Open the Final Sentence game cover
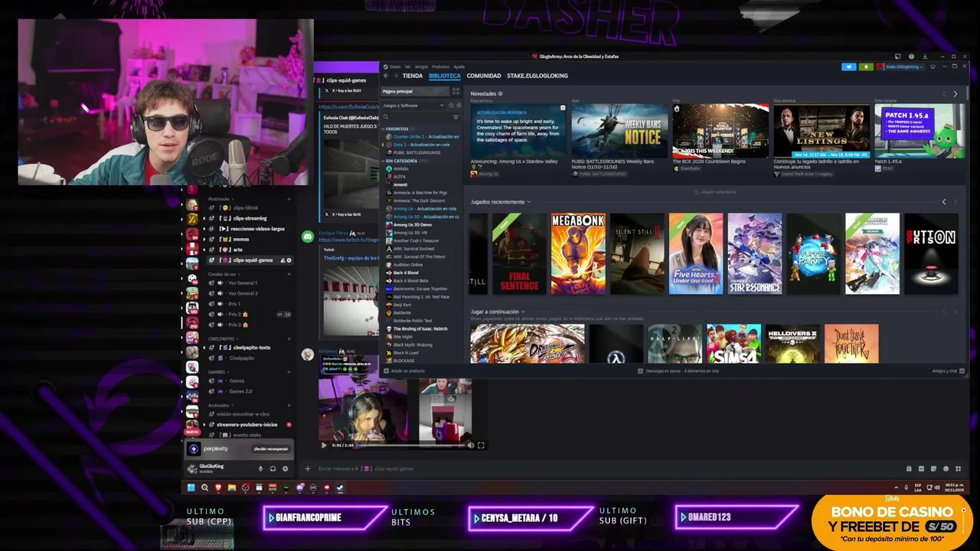The height and width of the screenshot is (551, 980). point(519,254)
